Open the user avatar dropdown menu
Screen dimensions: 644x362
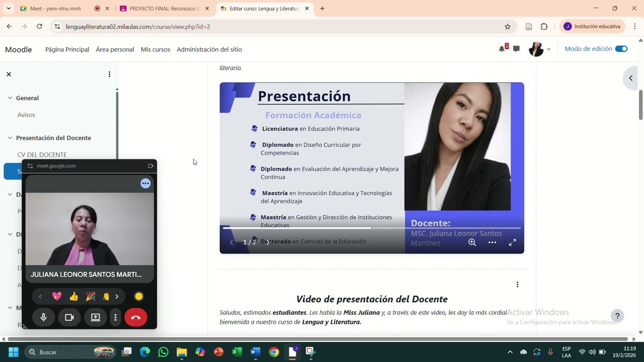pos(539,49)
